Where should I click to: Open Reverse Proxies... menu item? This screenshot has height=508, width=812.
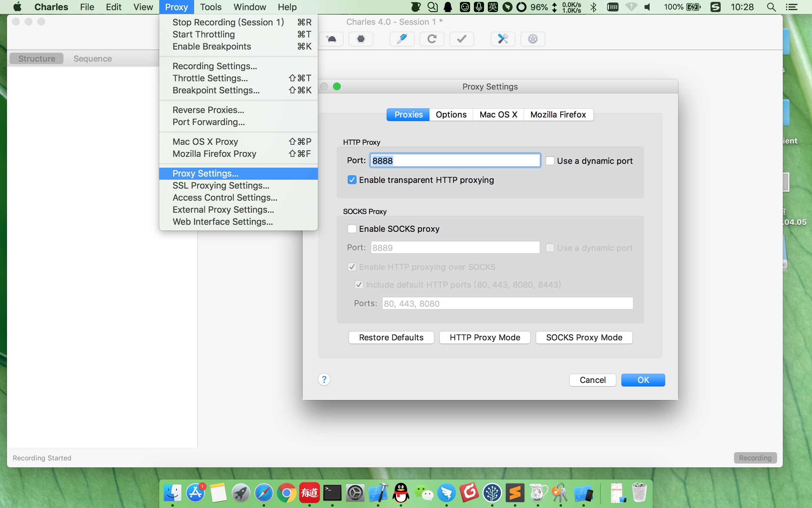[x=238, y=110]
